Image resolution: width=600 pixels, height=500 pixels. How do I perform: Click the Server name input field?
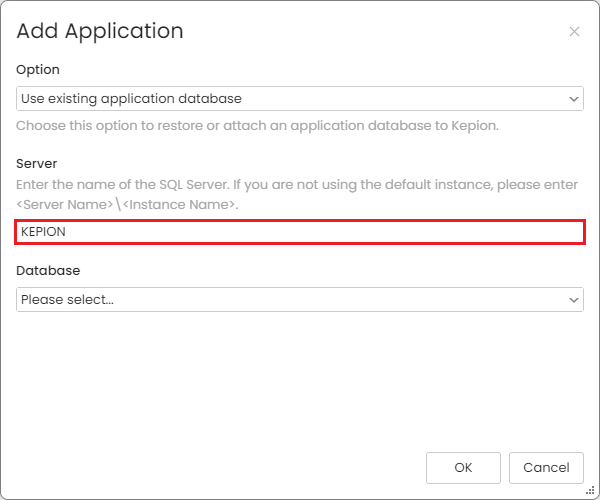pyautogui.click(x=299, y=231)
